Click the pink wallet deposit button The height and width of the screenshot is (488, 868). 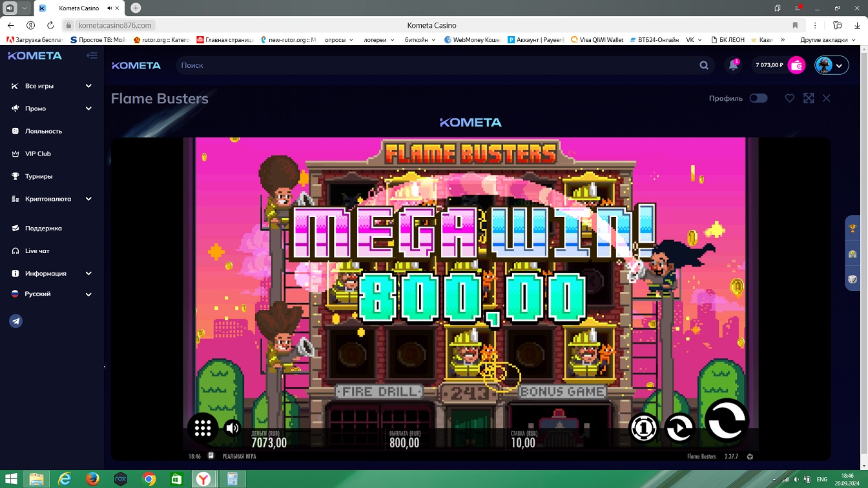coord(797,65)
